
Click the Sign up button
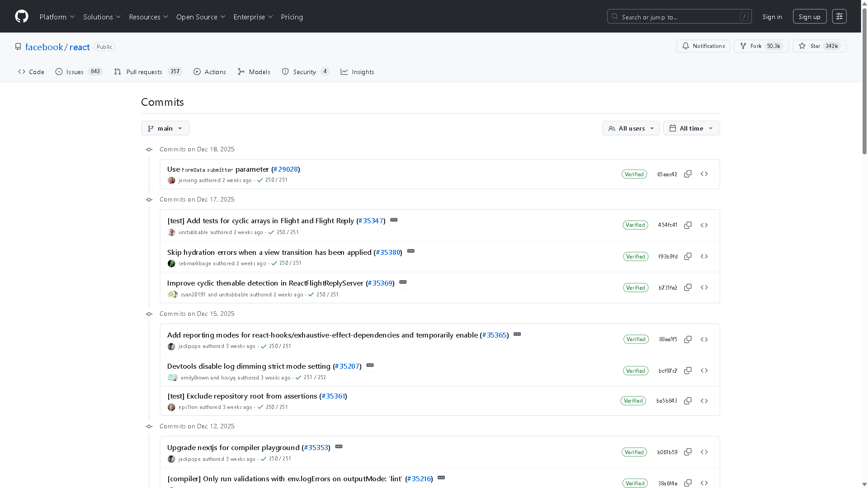[809, 16]
